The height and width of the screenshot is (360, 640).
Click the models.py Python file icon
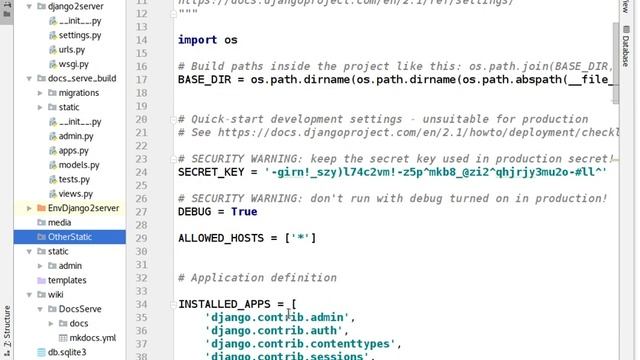click(53, 165)
